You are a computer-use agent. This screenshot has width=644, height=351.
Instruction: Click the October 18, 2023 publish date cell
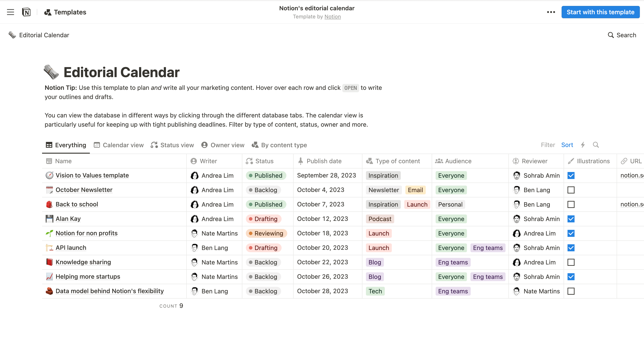click(x=328, y=234)
